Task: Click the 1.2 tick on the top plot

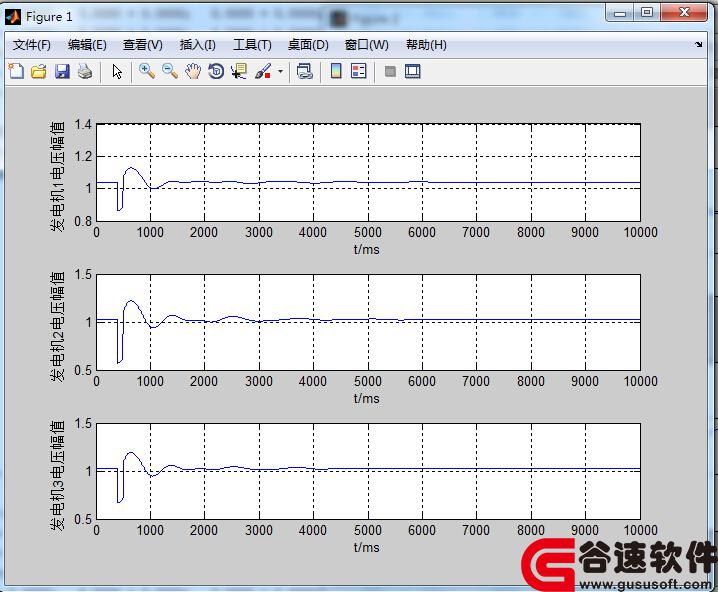Action: (x=83, y=157)
